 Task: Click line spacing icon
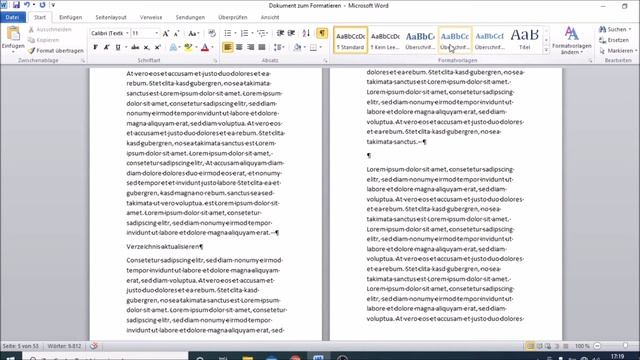pos(278,47)
